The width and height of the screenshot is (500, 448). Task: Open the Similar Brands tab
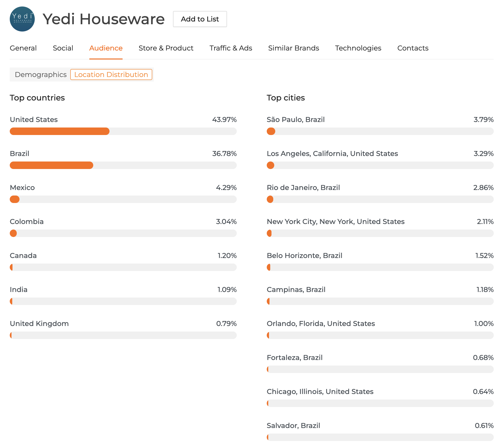tap(293, 48)
